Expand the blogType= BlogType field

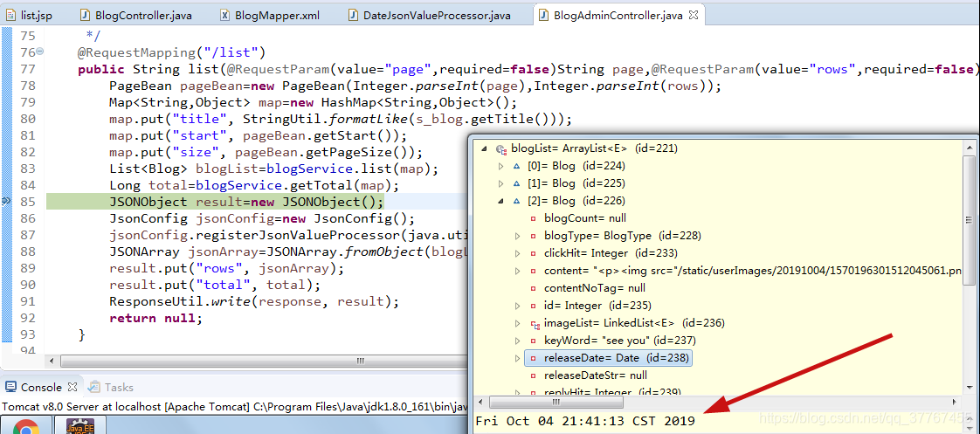(x=517, y=236)
